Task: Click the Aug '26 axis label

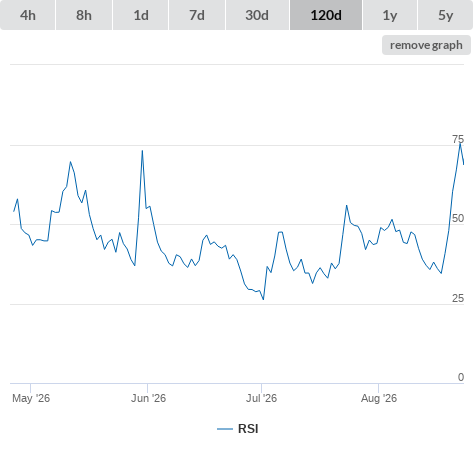Action: click(x=379, y=398)
